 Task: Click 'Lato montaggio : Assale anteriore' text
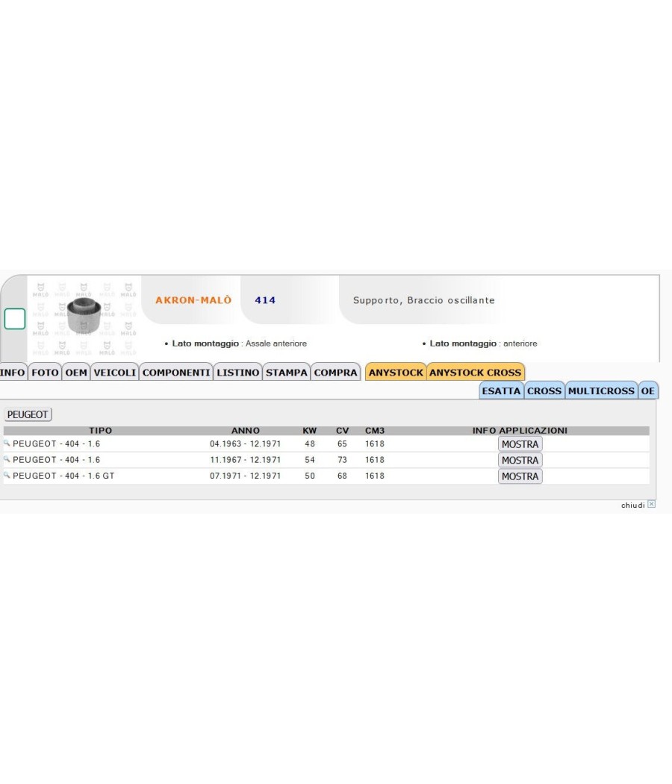tap(240, 343)
